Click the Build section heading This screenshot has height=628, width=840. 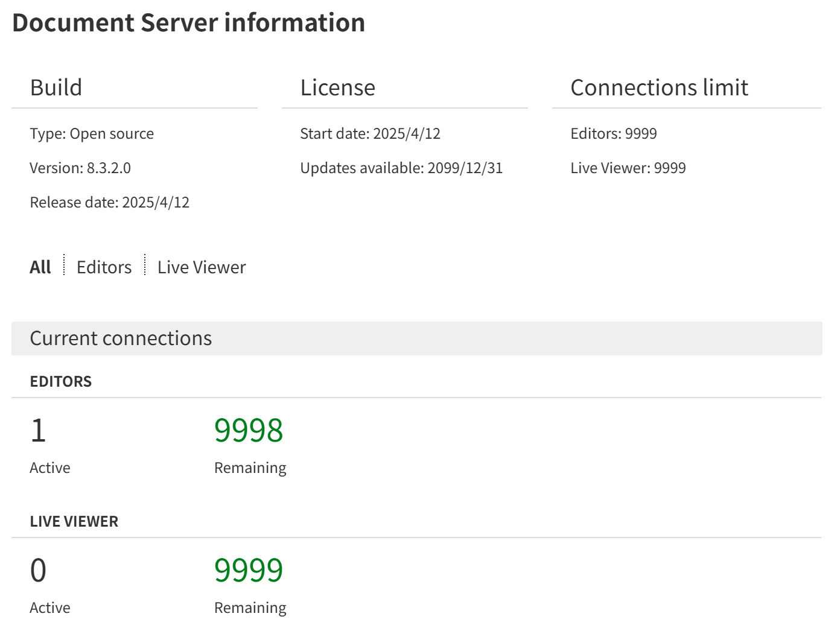click(56, 87)
